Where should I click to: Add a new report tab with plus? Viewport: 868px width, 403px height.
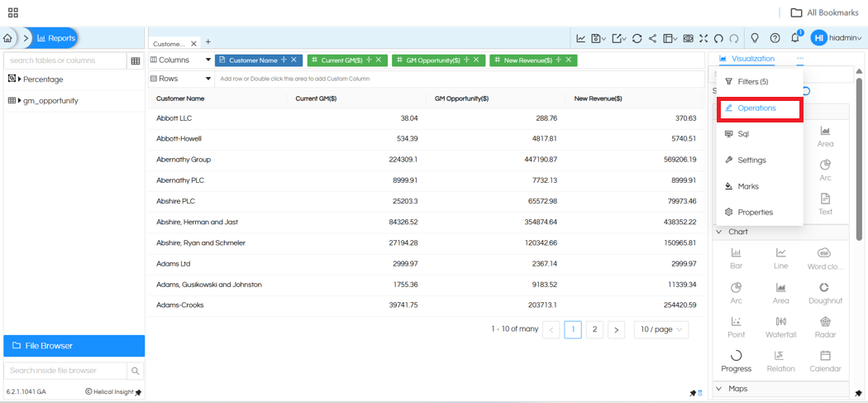click(208, 41)
